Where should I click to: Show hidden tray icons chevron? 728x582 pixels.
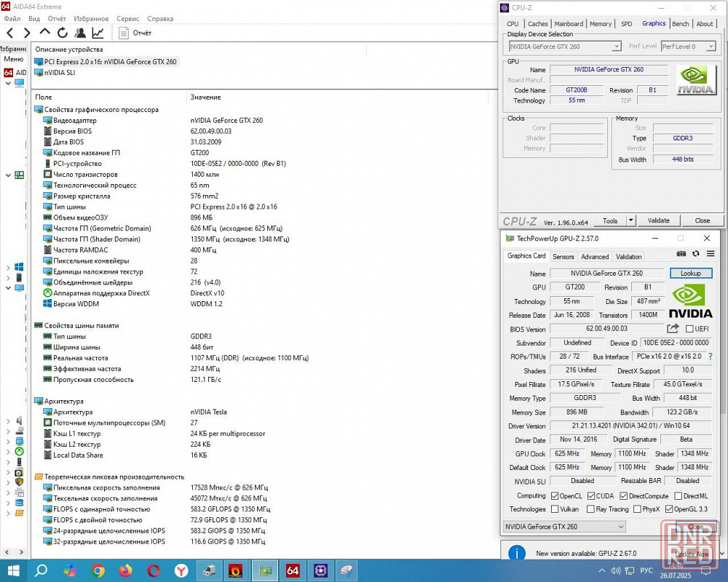pos(602,571)
